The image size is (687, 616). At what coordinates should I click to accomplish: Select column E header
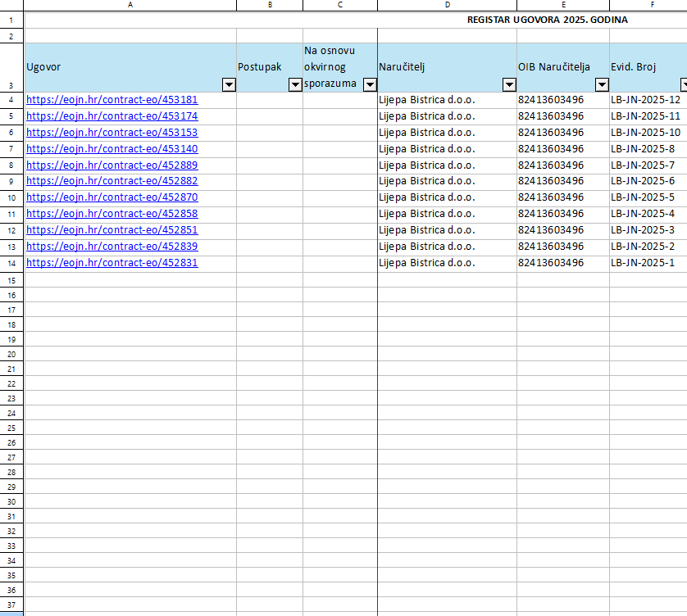pos(563,5)
